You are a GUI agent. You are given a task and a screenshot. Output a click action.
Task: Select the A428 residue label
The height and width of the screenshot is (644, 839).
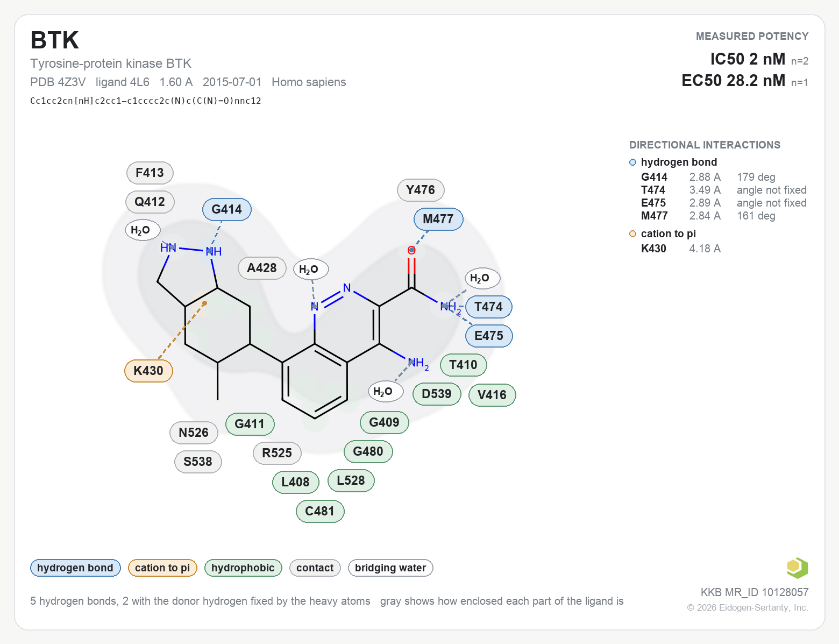[262, 268]
